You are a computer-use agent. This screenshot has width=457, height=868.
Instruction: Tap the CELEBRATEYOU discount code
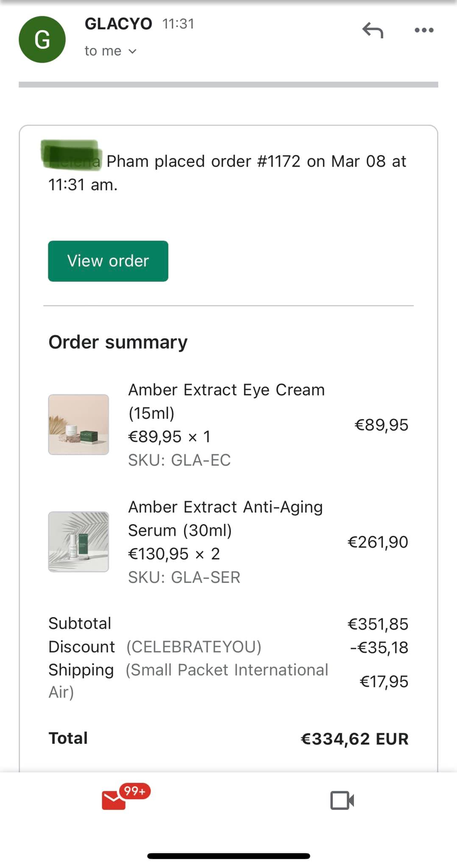point(194,647)
